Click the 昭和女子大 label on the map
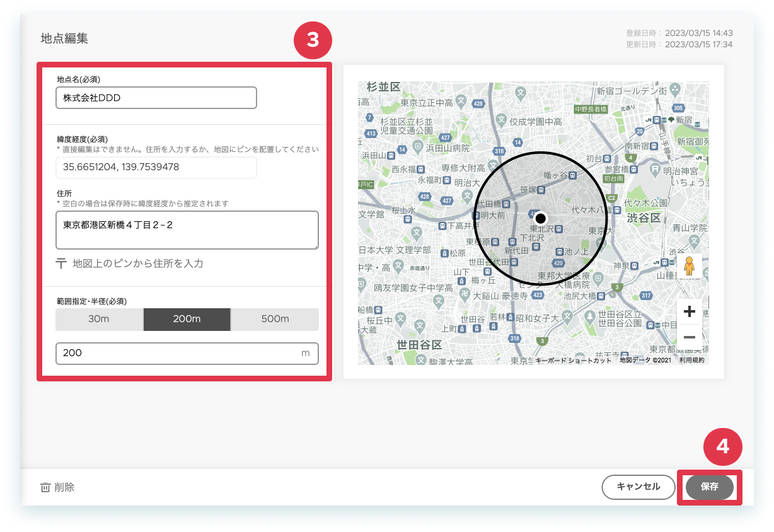The width and height of the screenshot is (774, 532). [536, 318]
